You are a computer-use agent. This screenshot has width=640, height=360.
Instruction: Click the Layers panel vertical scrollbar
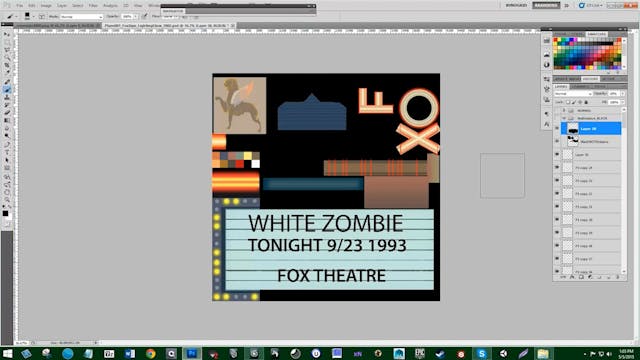pos(624,191)
